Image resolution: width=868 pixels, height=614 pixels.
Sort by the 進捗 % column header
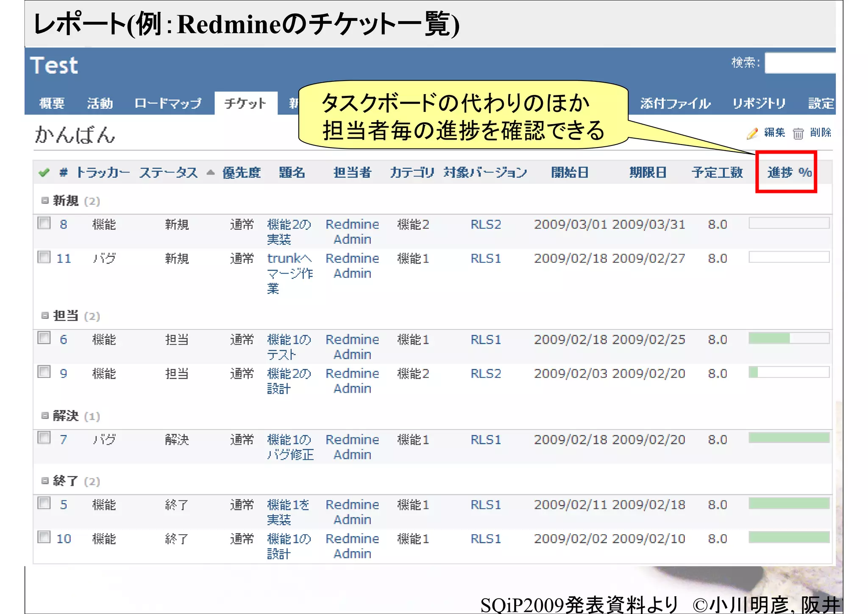789,172
